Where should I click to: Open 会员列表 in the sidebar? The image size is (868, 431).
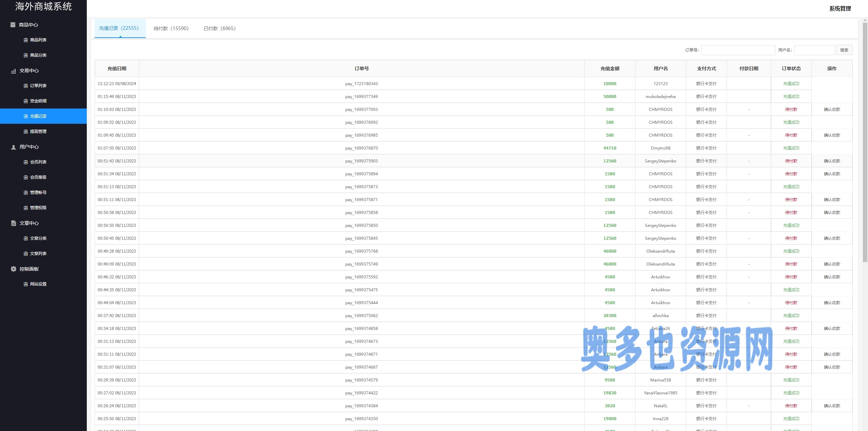click(x=38, y=162)
